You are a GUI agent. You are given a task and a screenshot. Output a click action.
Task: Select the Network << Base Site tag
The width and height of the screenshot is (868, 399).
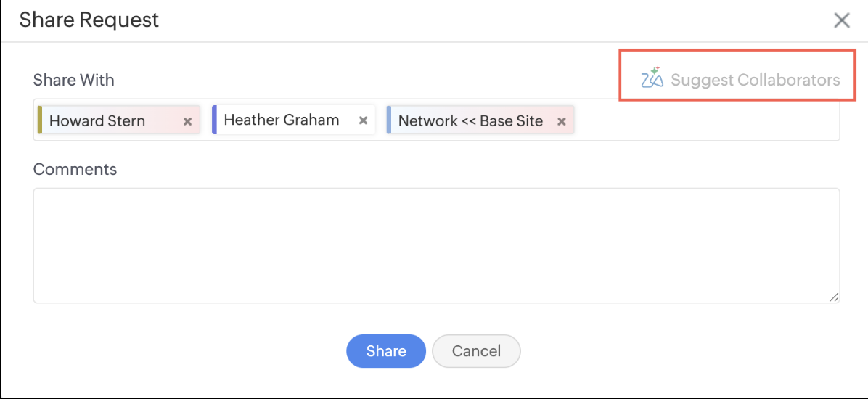point(470,121)
